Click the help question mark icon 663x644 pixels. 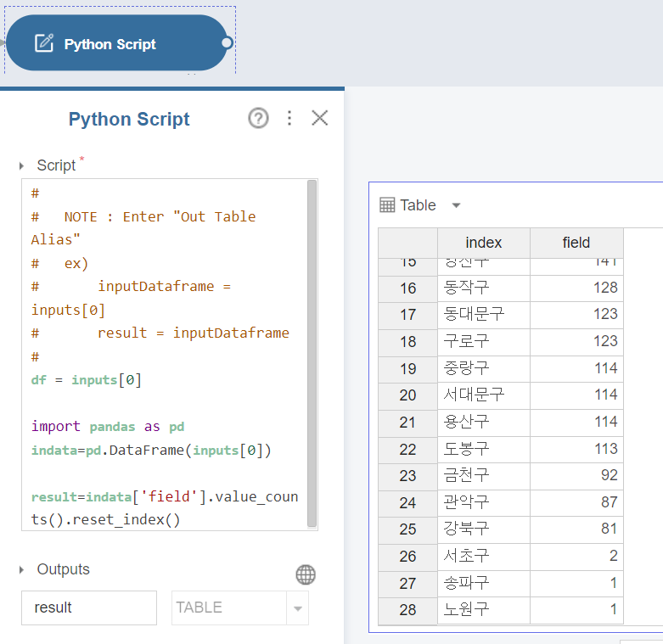coord(258,118)
